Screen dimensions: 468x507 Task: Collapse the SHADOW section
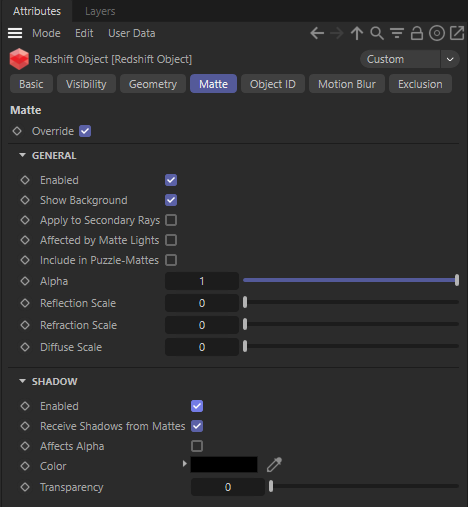(22, 381)
